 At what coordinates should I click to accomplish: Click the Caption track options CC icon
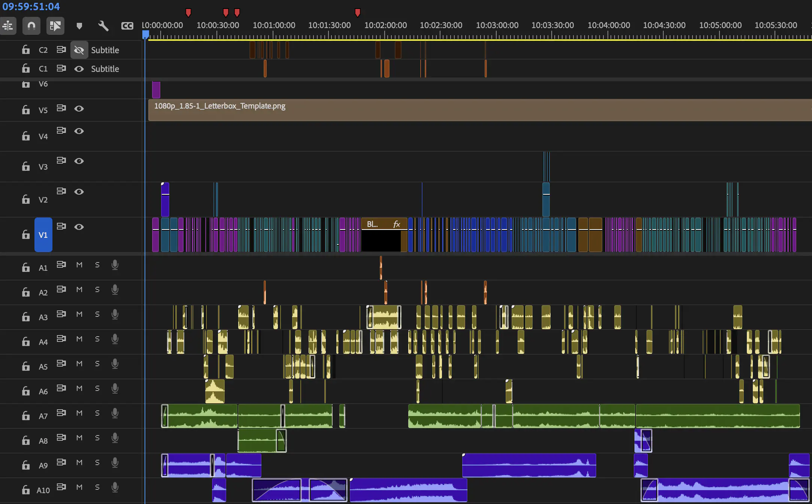point(127,26)
